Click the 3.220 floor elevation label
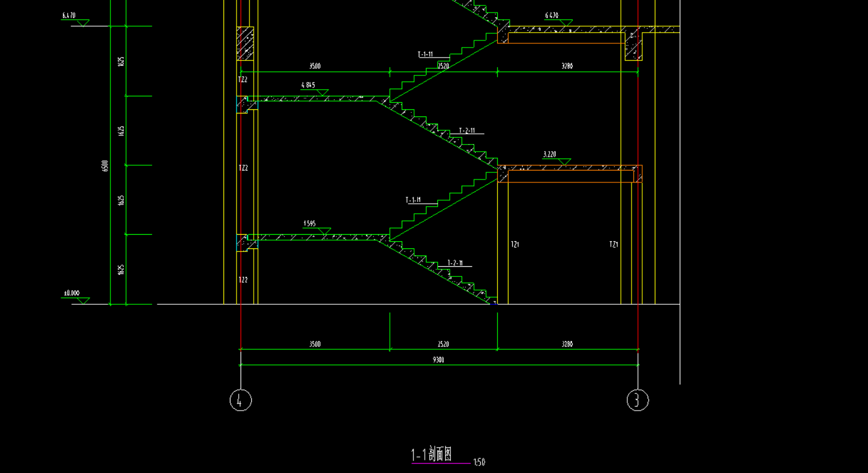 (x=550, y=154)
